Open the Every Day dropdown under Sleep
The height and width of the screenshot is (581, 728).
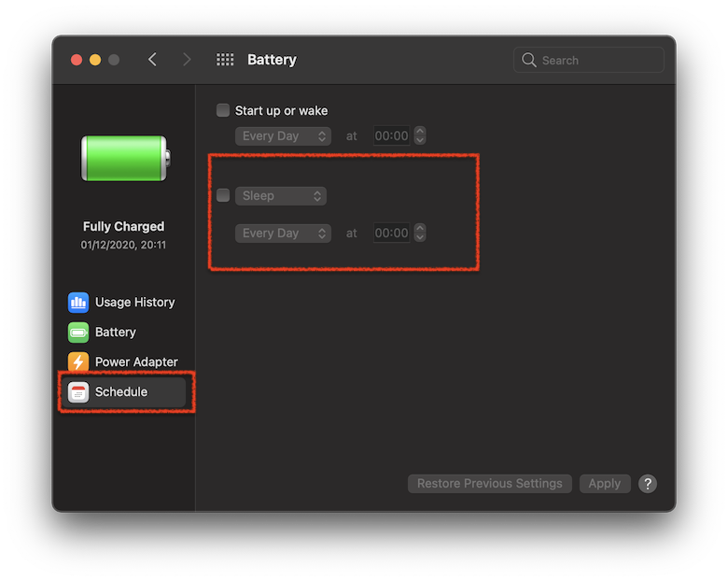click(283, 234)
